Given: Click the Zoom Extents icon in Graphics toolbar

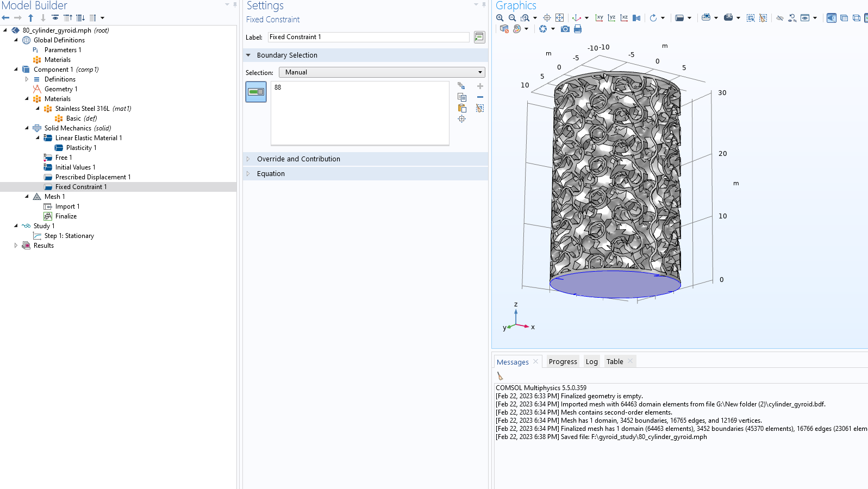Looking at the screenshot, I should [559, 18].
